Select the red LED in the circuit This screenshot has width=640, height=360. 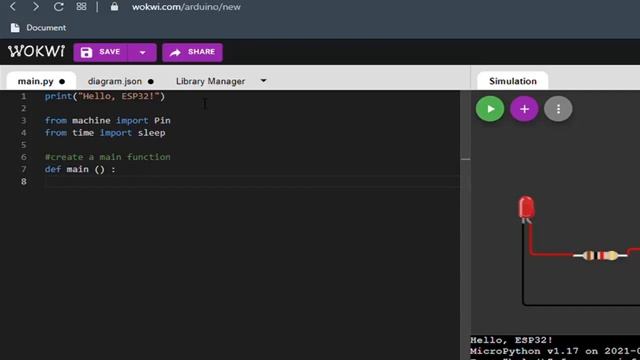(526, 208)
